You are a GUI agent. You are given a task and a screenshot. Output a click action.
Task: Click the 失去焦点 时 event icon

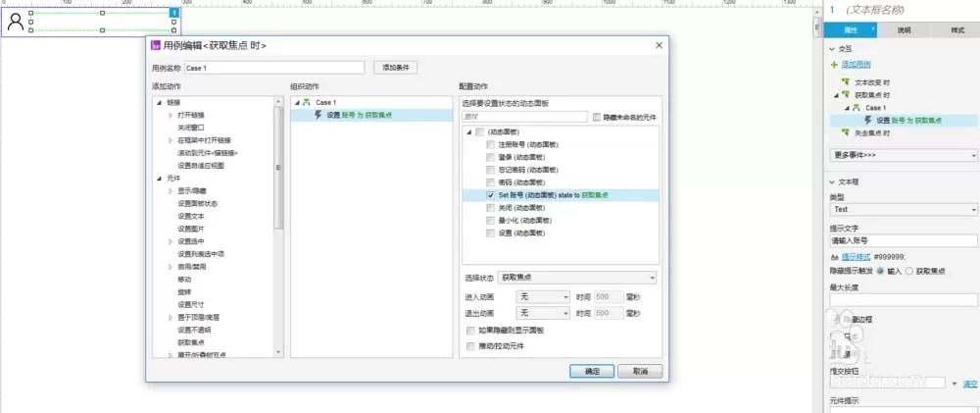tap(846, 132)
